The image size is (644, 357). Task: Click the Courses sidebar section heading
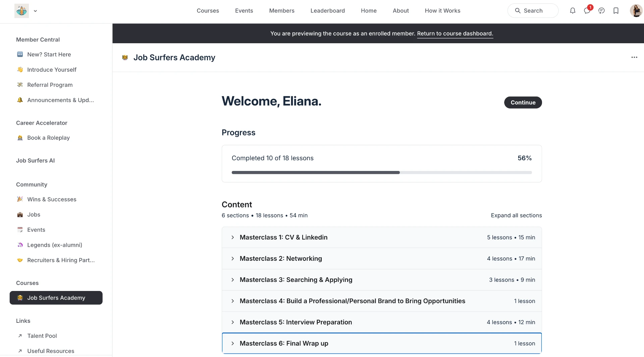point(27,283)
